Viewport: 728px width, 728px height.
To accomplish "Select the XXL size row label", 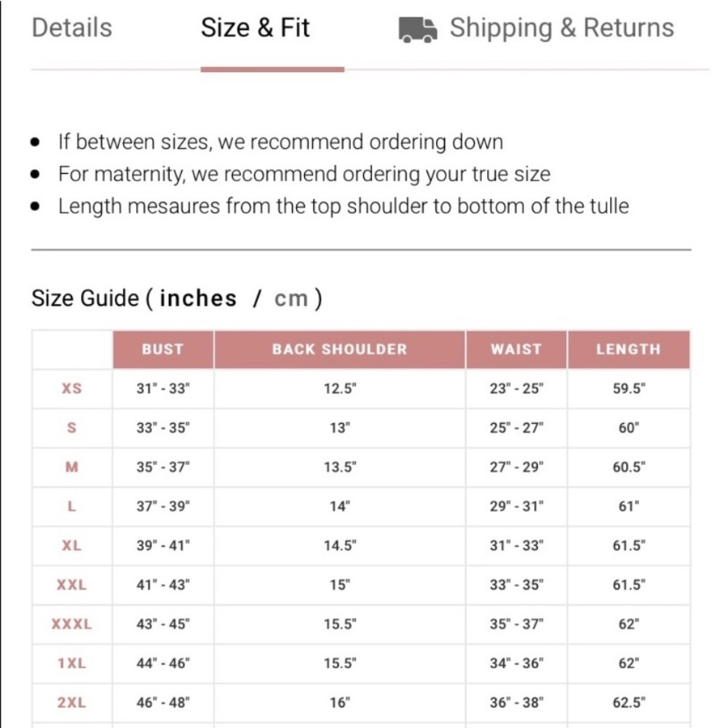I will click(x=71, y=585).
